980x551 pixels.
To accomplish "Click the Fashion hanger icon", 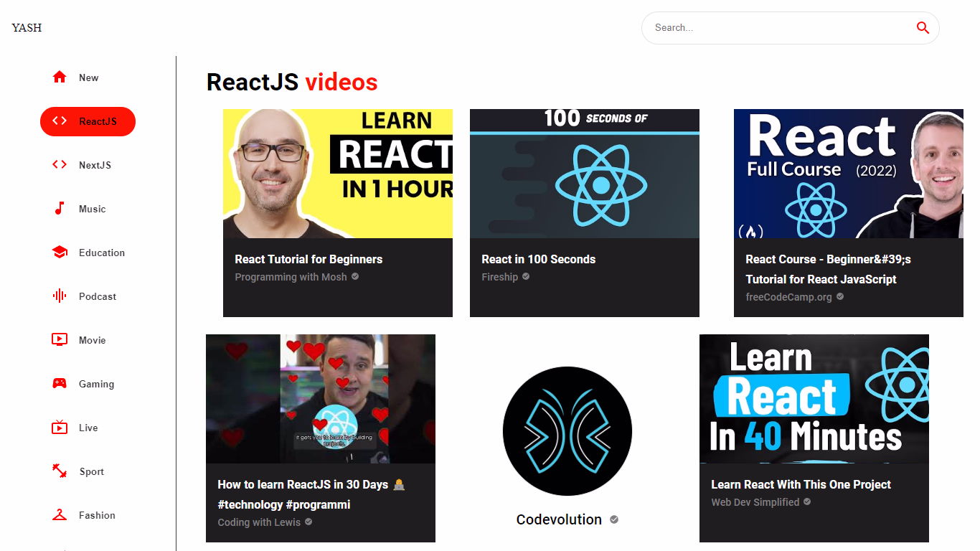I will pos(60,515).
